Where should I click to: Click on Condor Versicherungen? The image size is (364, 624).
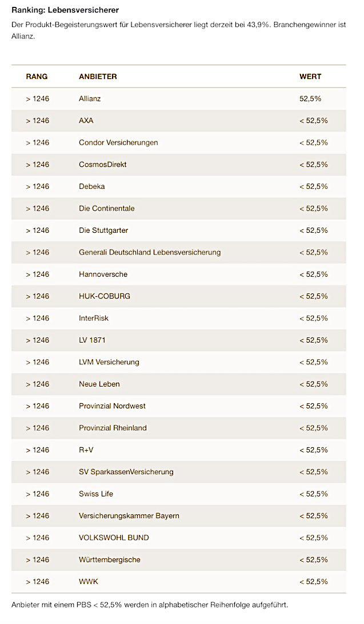click(x=118, y=142)
